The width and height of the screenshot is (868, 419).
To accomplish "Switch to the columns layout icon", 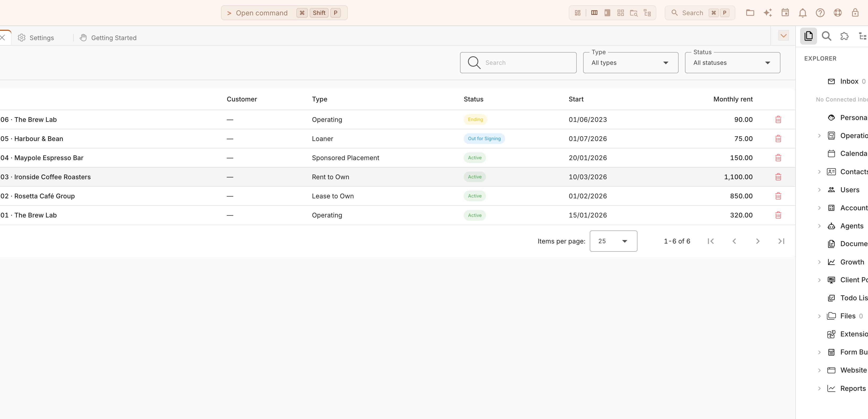I will [594, 13].
